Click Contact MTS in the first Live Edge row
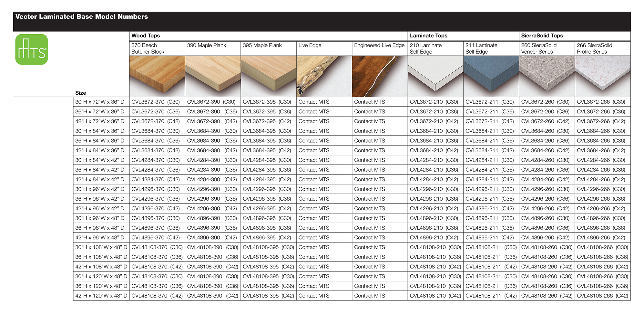The width and height of the screenshot is (644, 315). tap(314, 102)
